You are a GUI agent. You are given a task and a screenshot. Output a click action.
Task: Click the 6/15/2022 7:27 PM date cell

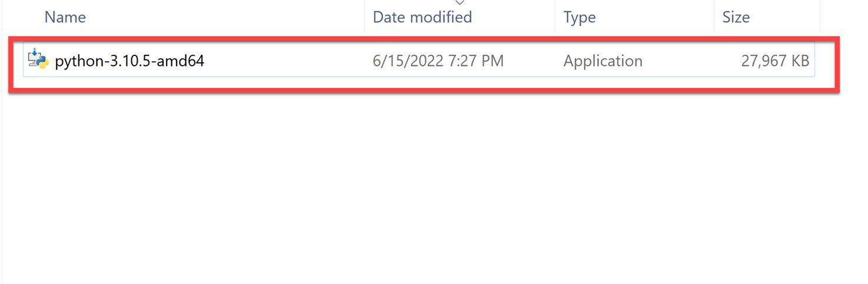tap(438, 61)
